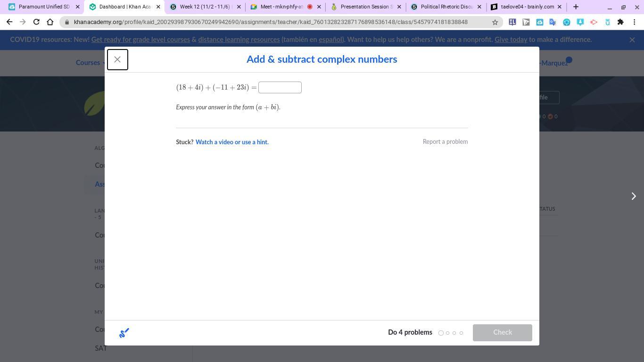Open the Get ready for grade level courses link
This screenshot has height=362, width=644.
pos(140,40)
